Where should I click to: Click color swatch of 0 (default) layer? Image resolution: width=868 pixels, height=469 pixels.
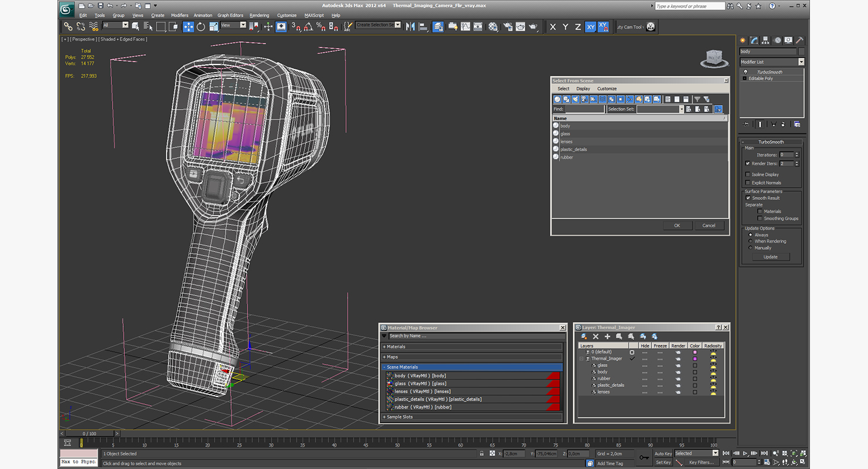click(695, 352)
